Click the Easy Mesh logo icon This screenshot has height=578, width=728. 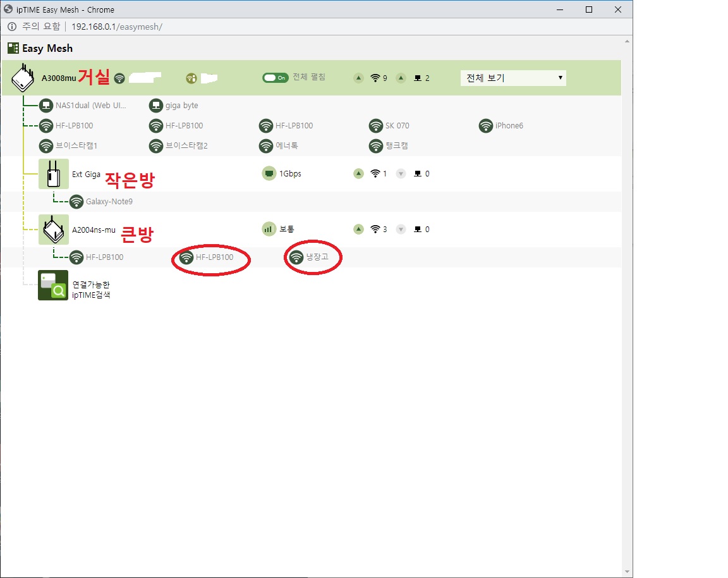click(13, 48)
